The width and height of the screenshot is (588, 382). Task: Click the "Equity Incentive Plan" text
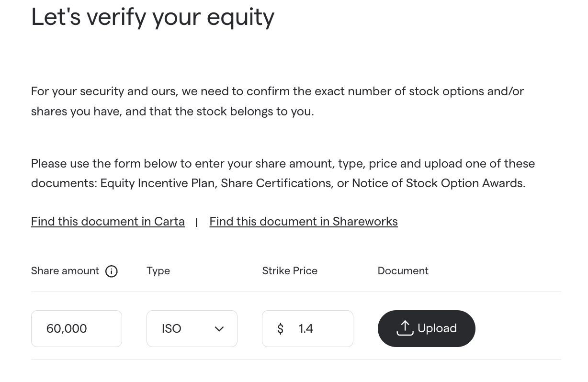click(x=157, y=183)
